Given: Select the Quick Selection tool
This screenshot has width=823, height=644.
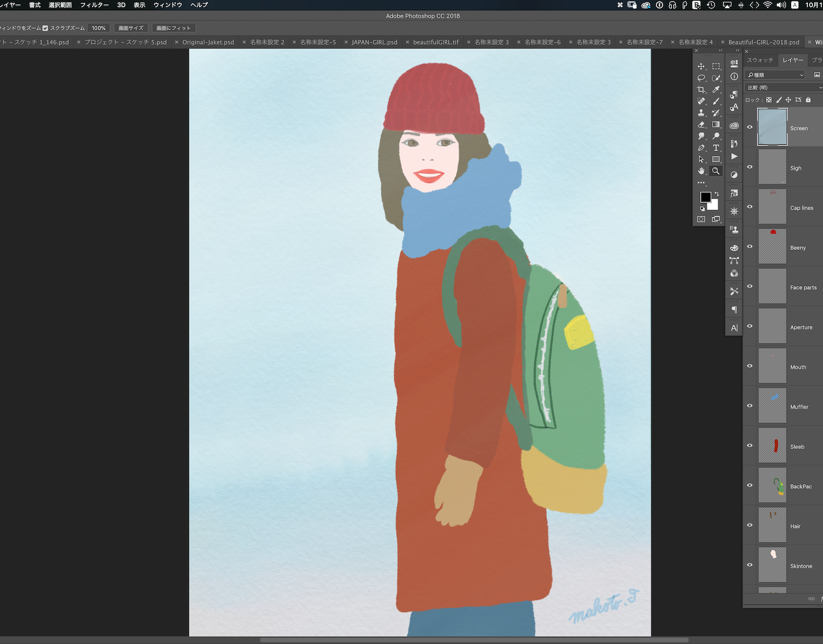Looking at the screenshot, I should (x=716, y=78).
